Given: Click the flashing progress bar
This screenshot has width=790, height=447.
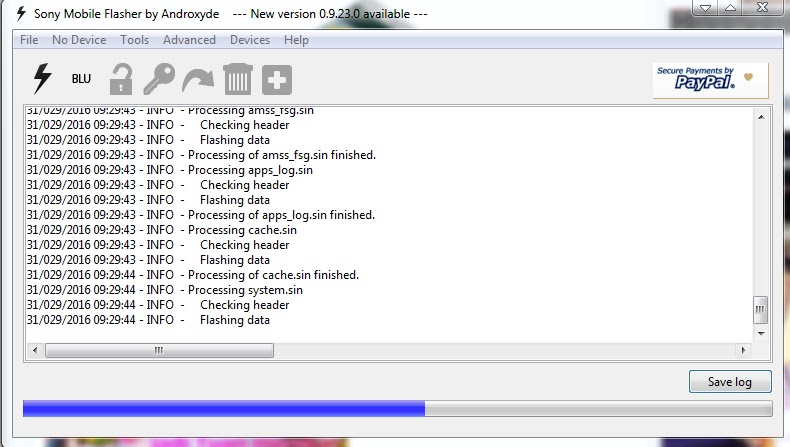Looking at the screenshot, I should (397, 408).
